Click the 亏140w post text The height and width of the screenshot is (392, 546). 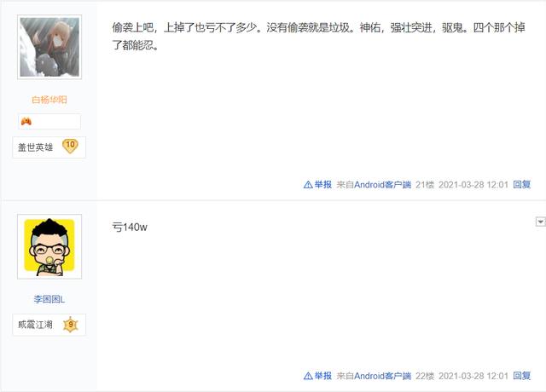[x=130, y=228]
